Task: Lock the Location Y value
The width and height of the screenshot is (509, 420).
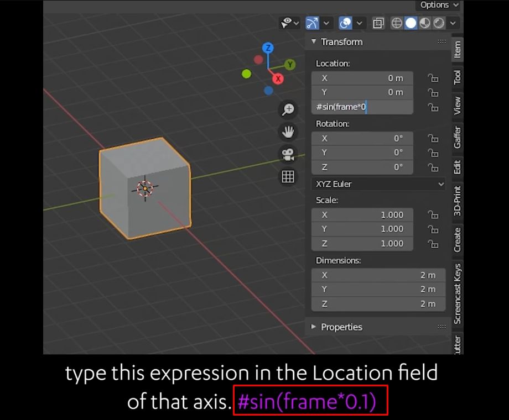Action: coord(433,93)
